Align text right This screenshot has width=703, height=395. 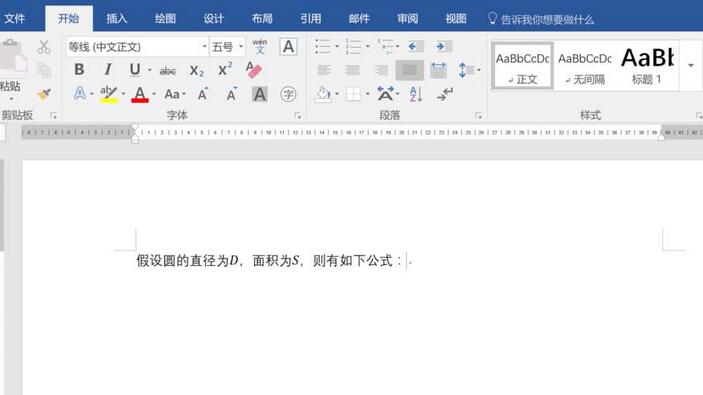coord(381,70)
